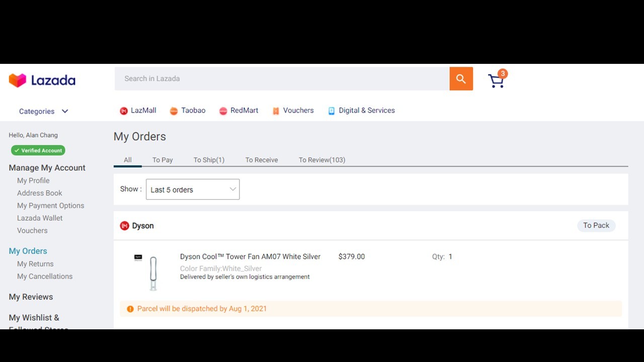
Task: Click the My Orders page heading
Action: [x=140, y=137]
